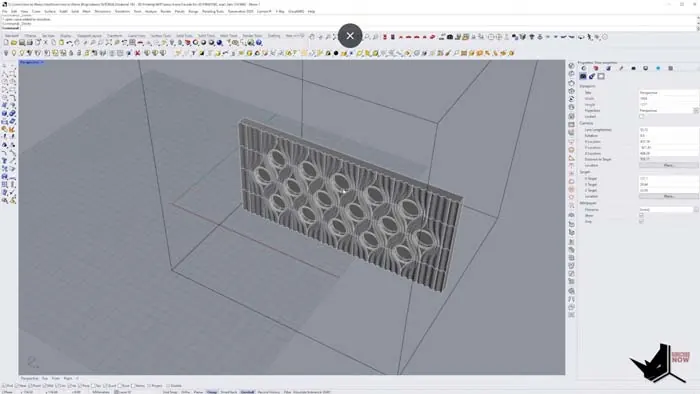Switch to the Front viewport tab
This screenshot has height=394, width=700.
pos(56,378)
